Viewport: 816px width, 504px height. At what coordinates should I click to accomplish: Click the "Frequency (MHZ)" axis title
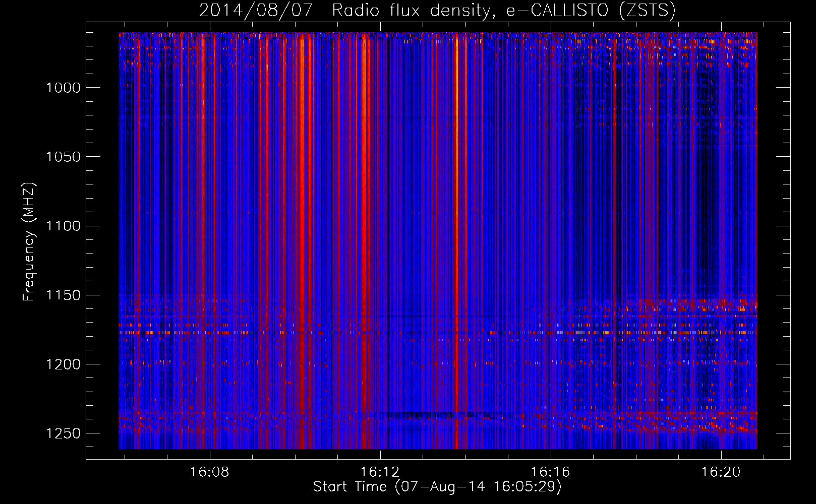tap(29, 242)
